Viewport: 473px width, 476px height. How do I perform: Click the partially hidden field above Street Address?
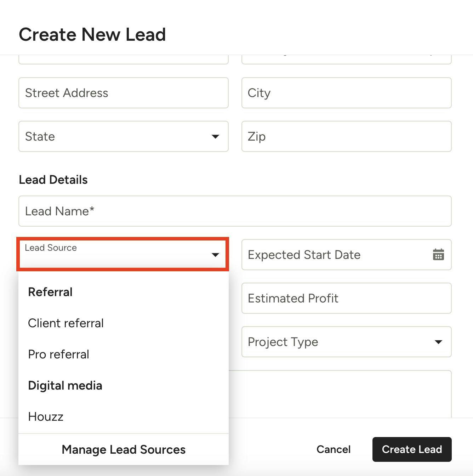(123, 59)
